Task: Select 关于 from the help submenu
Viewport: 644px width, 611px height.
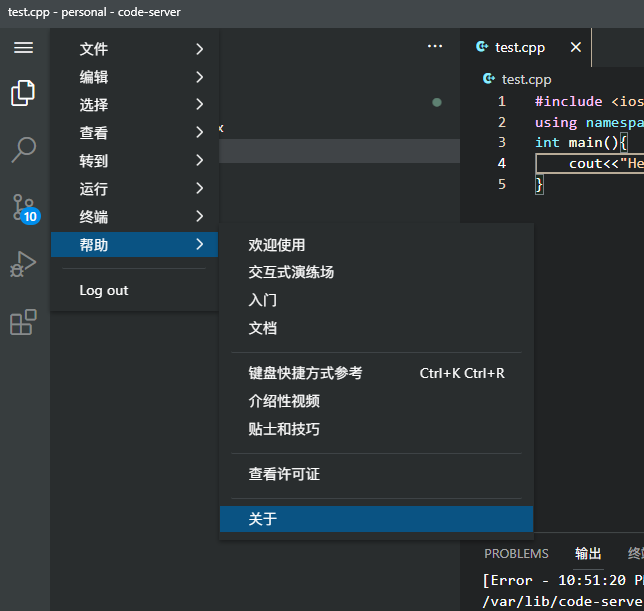Action: (376, 519)
